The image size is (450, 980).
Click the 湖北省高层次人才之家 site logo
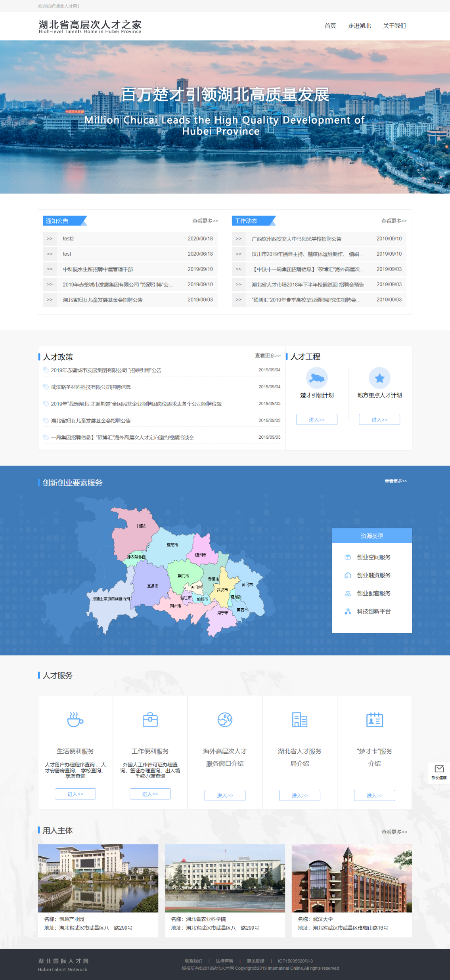pyautogui.click(x=90, y=26)
